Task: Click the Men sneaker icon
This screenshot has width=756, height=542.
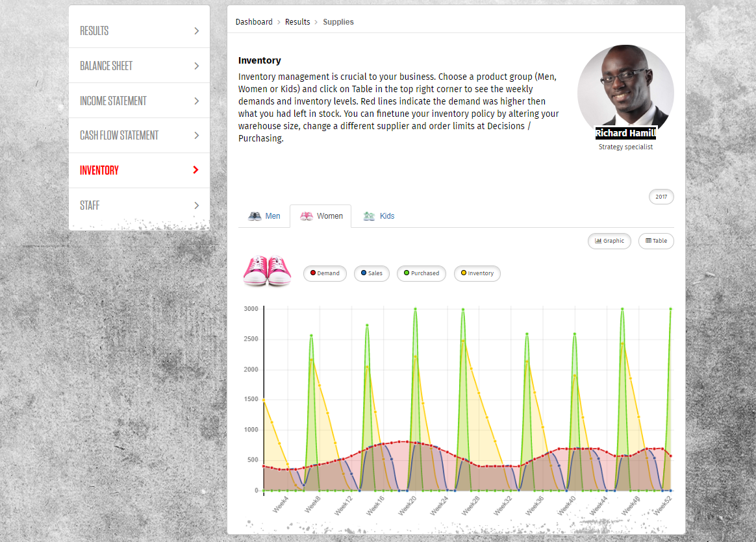Action: click(x=255, y=216)
